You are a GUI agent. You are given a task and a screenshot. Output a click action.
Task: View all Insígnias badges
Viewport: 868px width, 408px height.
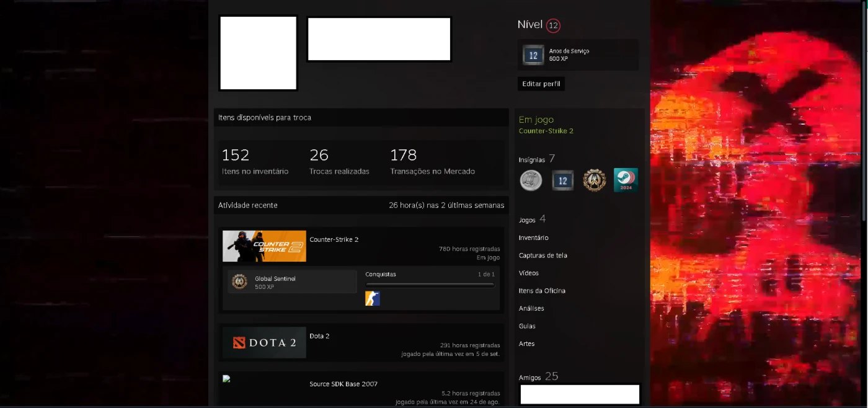click(x=537, y=159)
